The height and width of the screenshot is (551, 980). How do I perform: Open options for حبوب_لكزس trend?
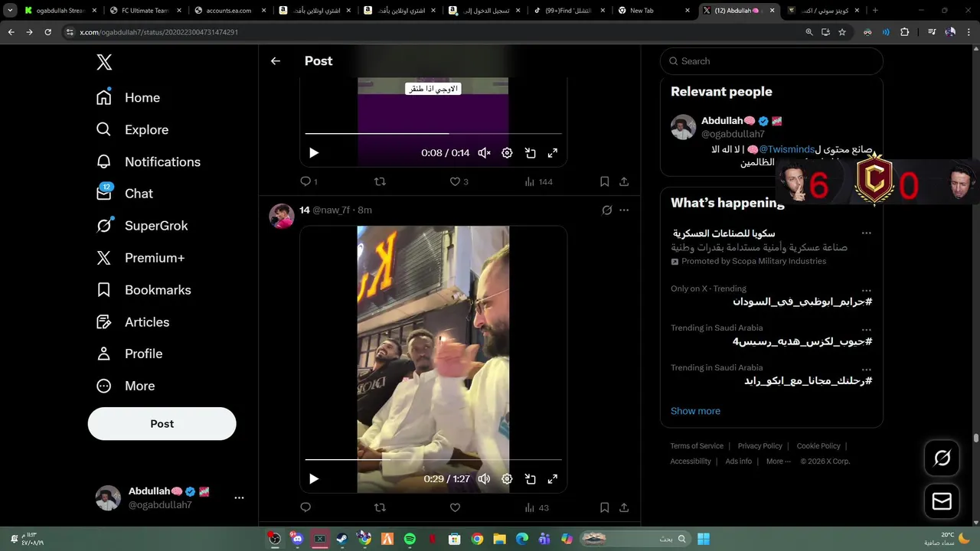pos(866,330)
